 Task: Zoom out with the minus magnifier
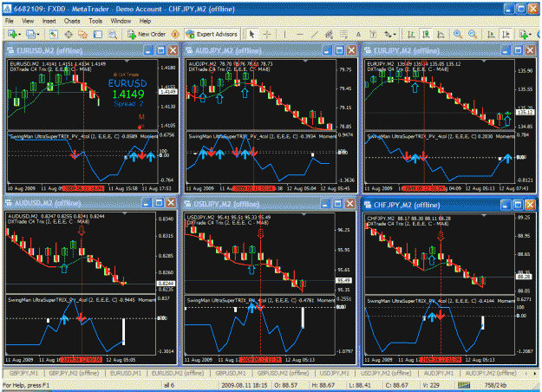coord(473,34)
